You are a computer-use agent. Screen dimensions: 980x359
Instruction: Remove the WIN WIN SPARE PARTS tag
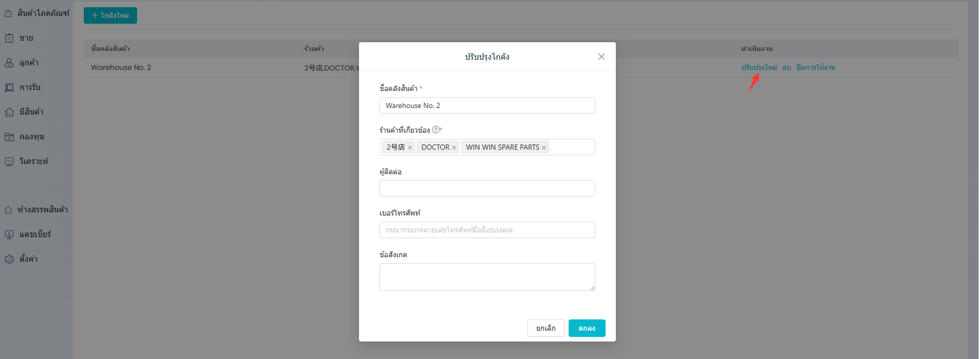(544, 148)
